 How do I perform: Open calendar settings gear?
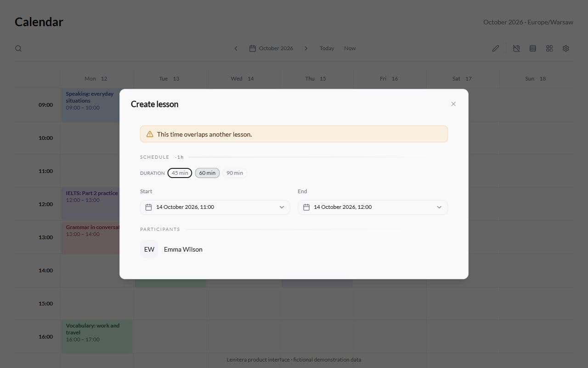point(566,48)
